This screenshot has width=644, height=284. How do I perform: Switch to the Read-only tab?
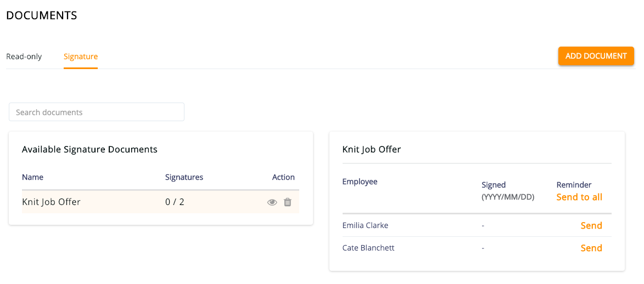pyautogui.click(x=24, y=56)
